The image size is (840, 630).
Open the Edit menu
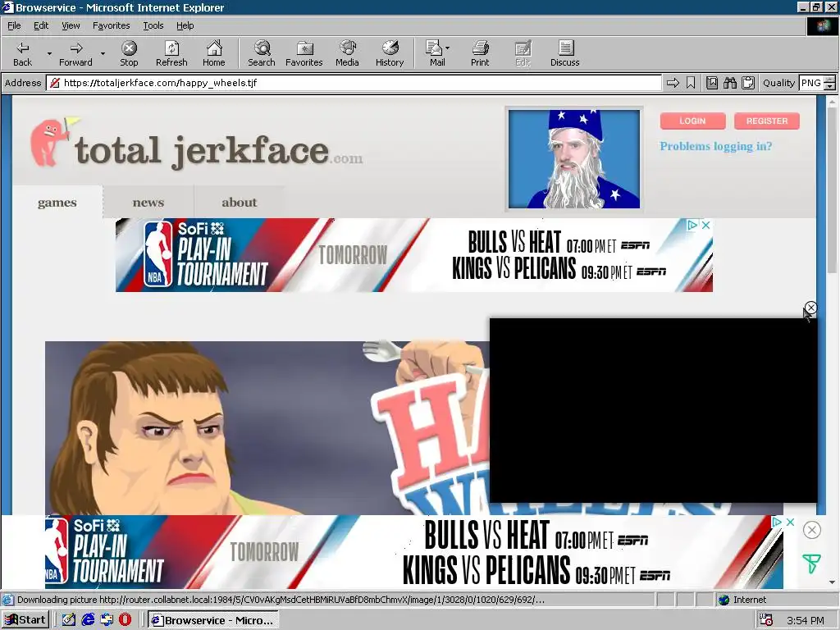click(41, 25)
